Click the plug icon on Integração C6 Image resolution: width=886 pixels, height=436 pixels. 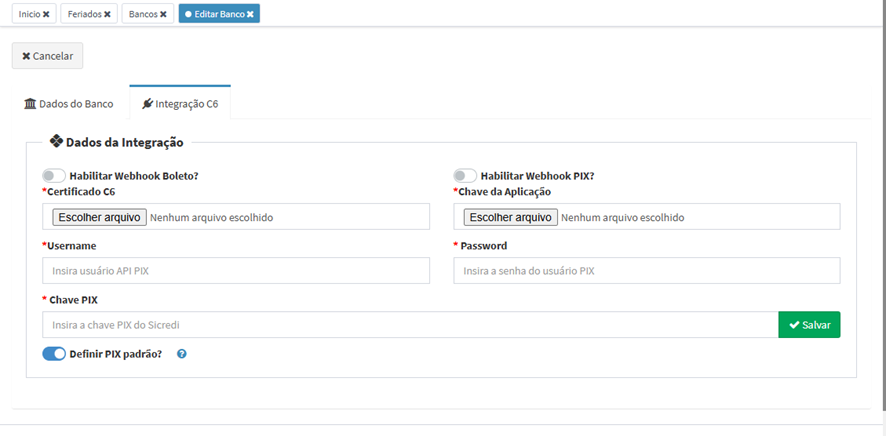point(148,104)
